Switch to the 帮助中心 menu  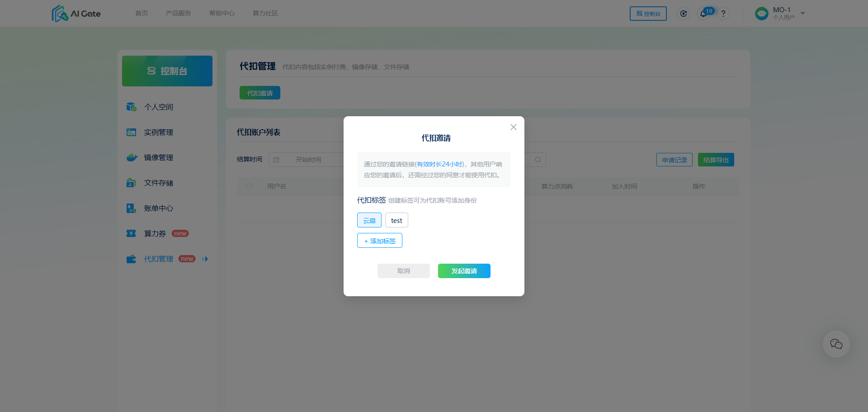222,13
